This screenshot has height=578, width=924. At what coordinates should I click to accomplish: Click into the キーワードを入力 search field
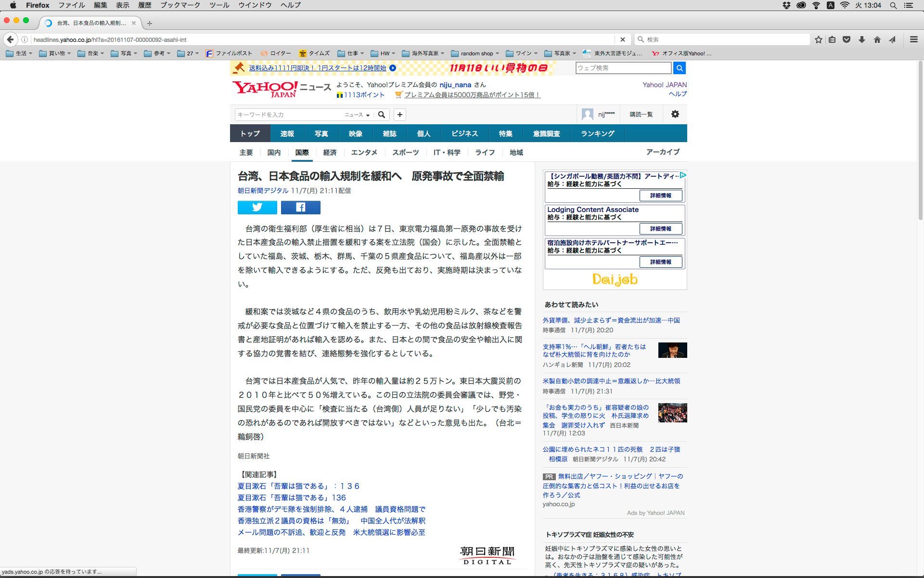(289, 115)
